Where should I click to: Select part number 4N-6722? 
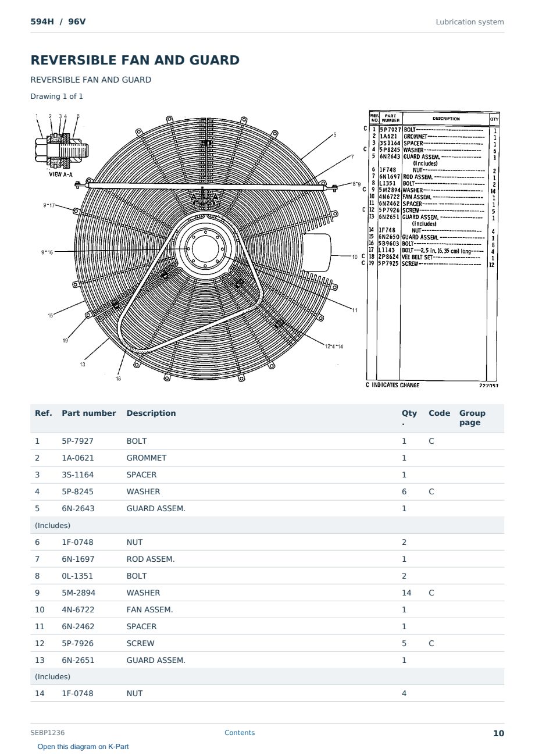[78, 609]
